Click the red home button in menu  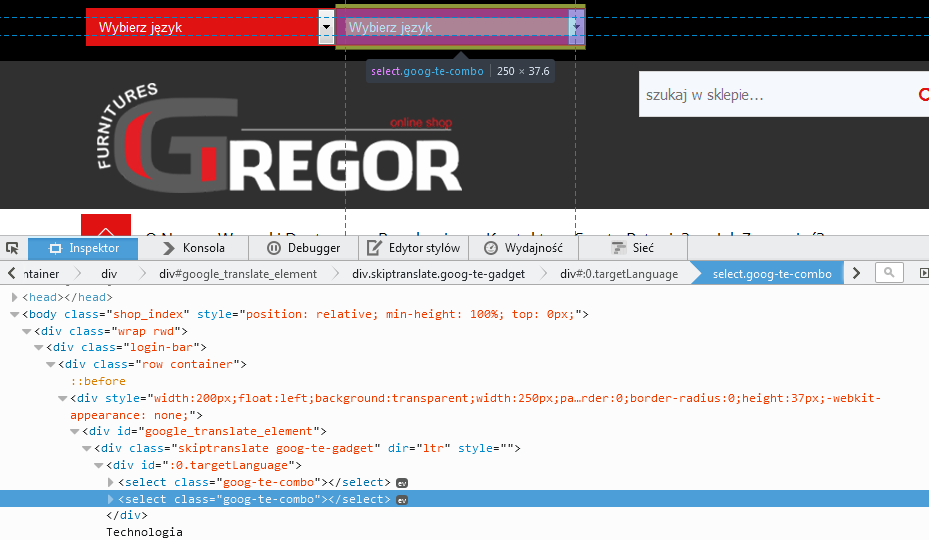(106, 225)
